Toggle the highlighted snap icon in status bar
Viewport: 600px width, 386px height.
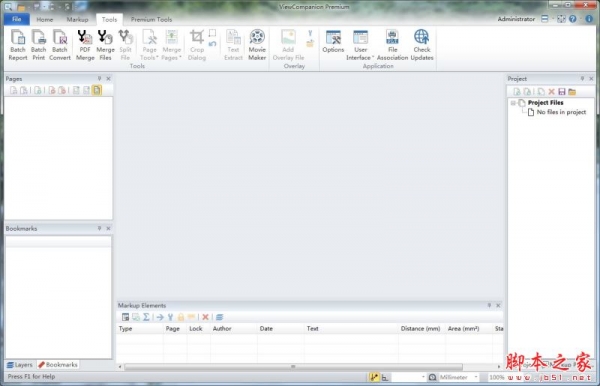click(374, 377)
